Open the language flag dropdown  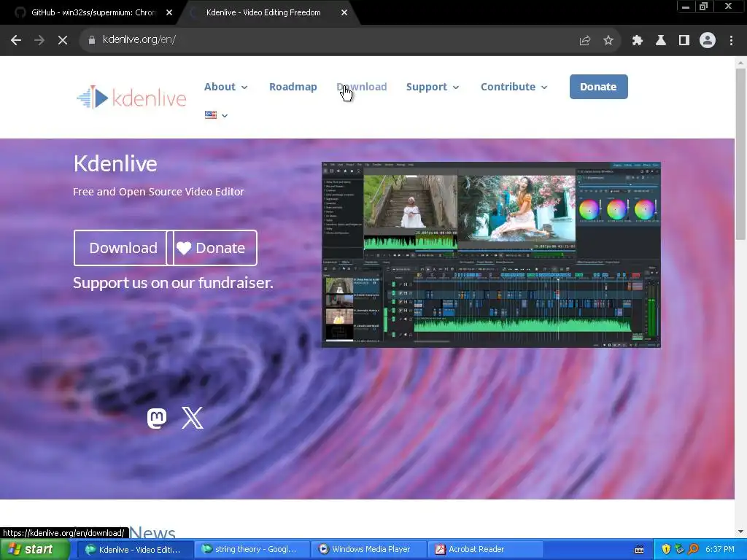pos(216,114)
